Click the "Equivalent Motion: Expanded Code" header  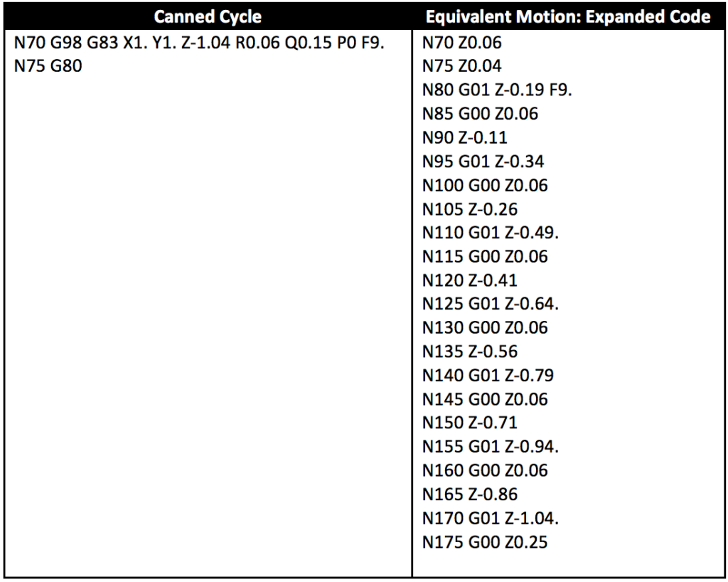pyautogui.click(x=568, y=17)
